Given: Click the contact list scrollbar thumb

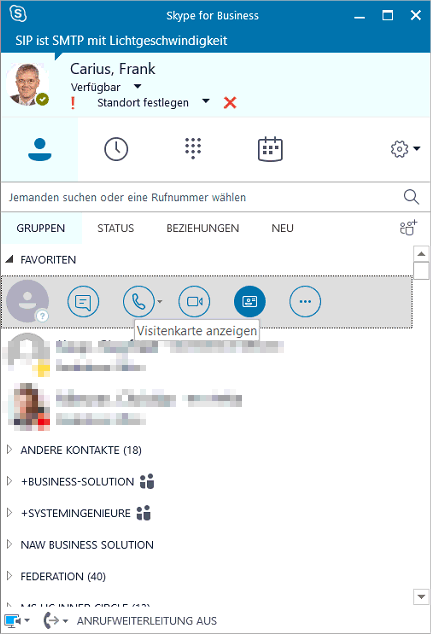Looking at the screenshot, I should 421,271.
